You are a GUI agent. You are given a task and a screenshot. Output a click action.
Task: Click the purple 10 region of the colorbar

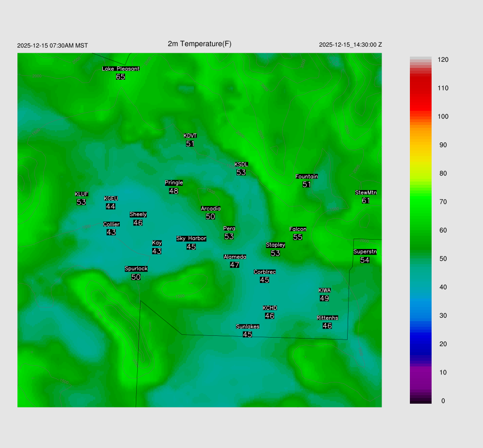pyautogui.click(x=421, y=372)
